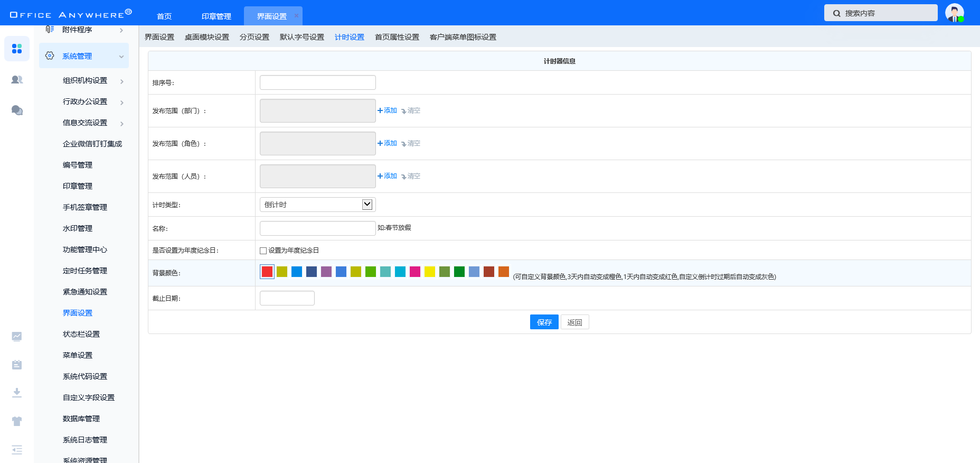The width and height of the screenshot is (980, 463).
Task: Collapse the 系统管理 menu section
Action: point(121,57)
